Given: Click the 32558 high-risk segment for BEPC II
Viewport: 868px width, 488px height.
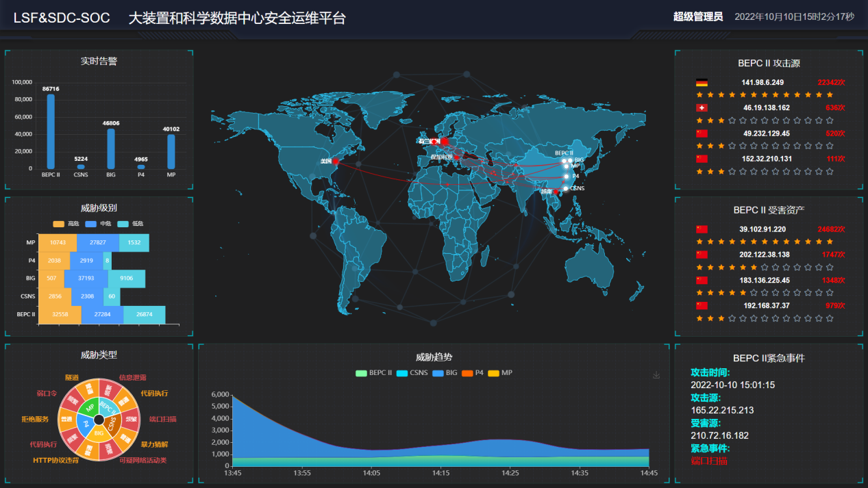Looking at the screenshot, I should [x=60, y=315].
